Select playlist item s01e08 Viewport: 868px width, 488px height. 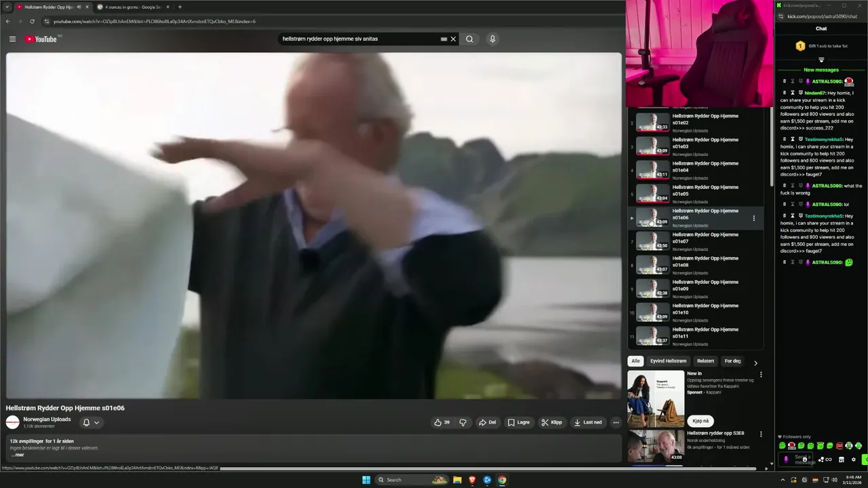click(x=695, y=265)
